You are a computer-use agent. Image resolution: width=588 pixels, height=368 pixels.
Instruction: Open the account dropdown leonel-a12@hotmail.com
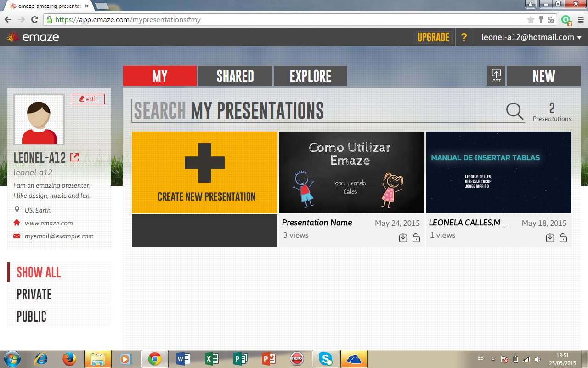tap(531, 37)
